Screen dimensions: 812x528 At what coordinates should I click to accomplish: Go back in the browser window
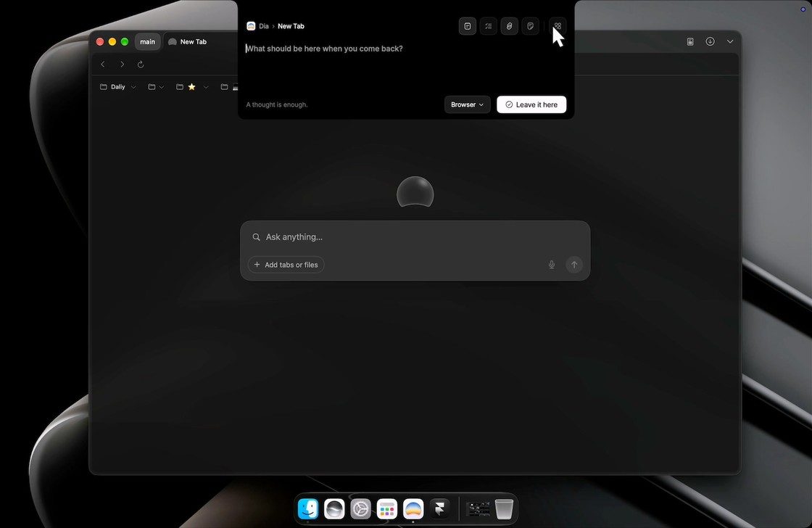coord(103,65)
